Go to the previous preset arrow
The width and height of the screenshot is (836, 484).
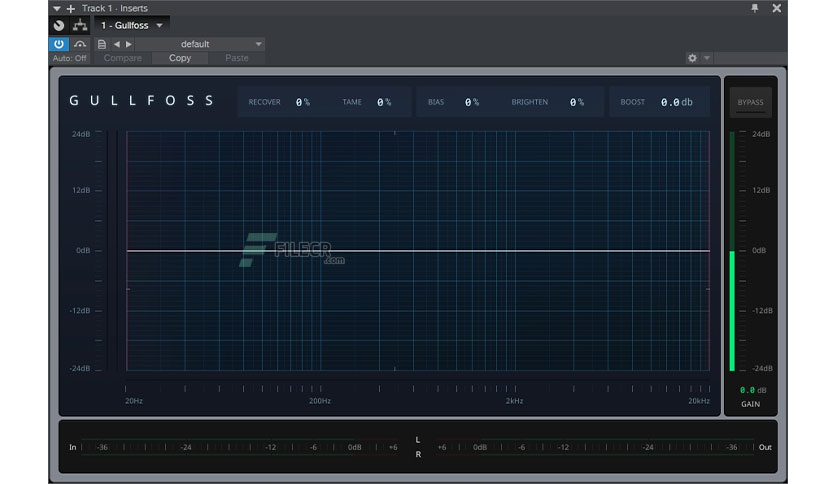tap(116, 44)
